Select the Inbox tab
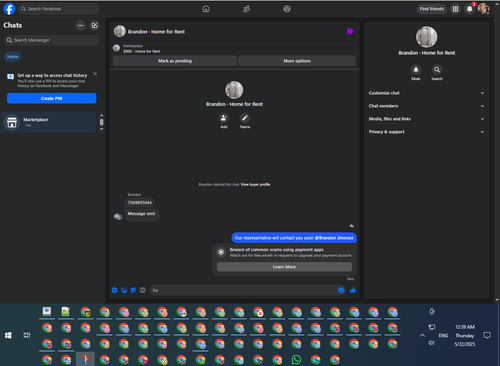The height and width of the screenshot is (366, 500). click(13, 57)
